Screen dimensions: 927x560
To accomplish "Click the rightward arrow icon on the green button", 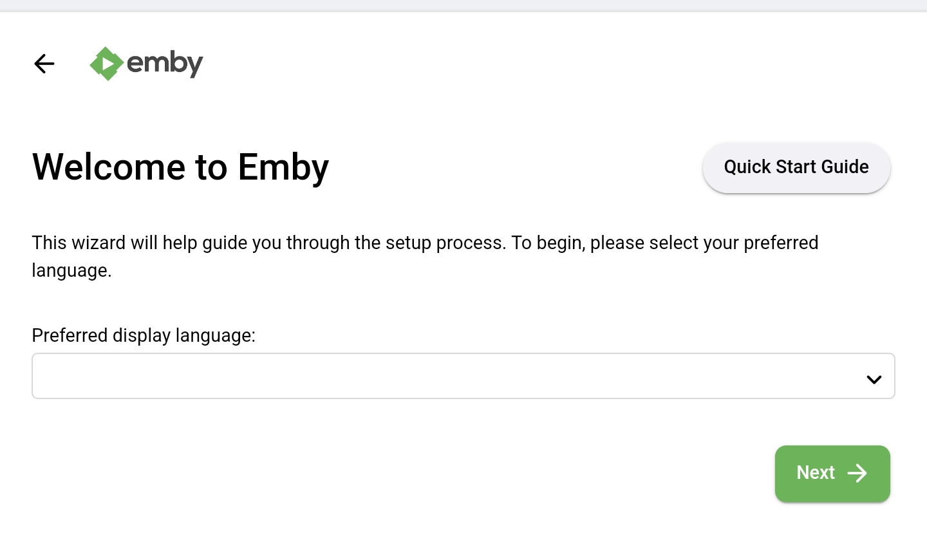I will [x=857, y=473].
